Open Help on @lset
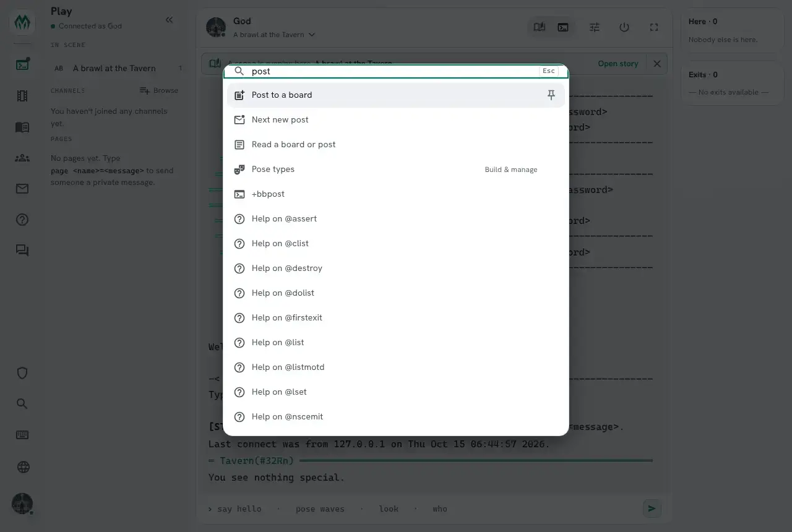This screenshot has width=792, height=532. [396, 392]
